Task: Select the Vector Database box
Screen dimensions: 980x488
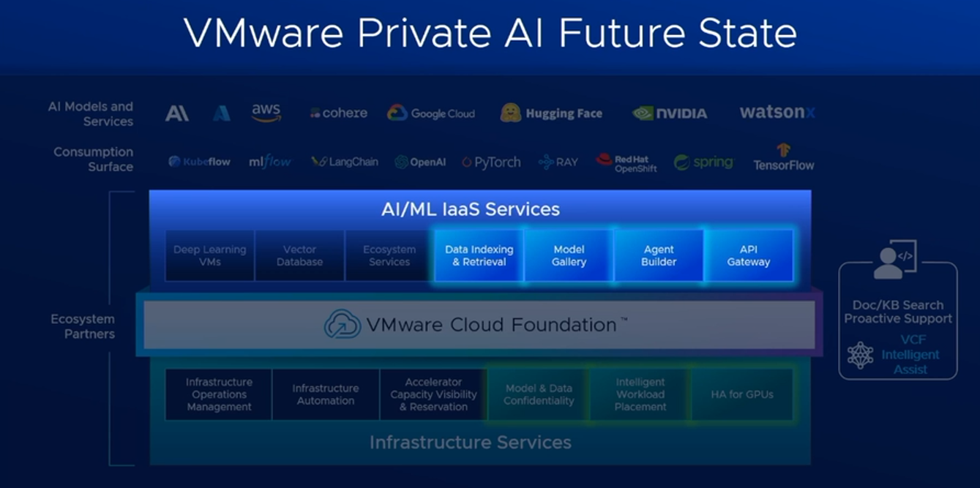Action: [x=299, y=255]
